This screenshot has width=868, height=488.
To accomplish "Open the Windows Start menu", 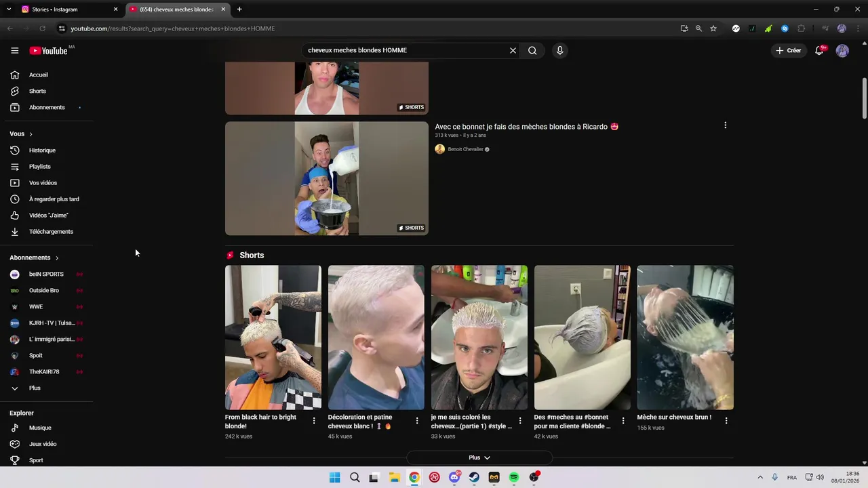I will pos(334,477).
